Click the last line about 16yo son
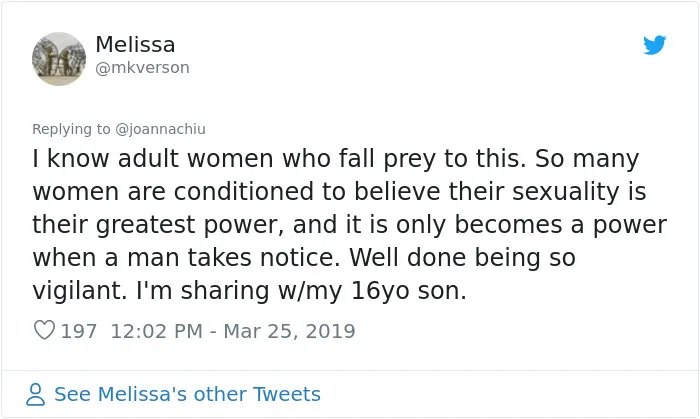The width and height of the screenshot is (700, 419). coord(250,290)
